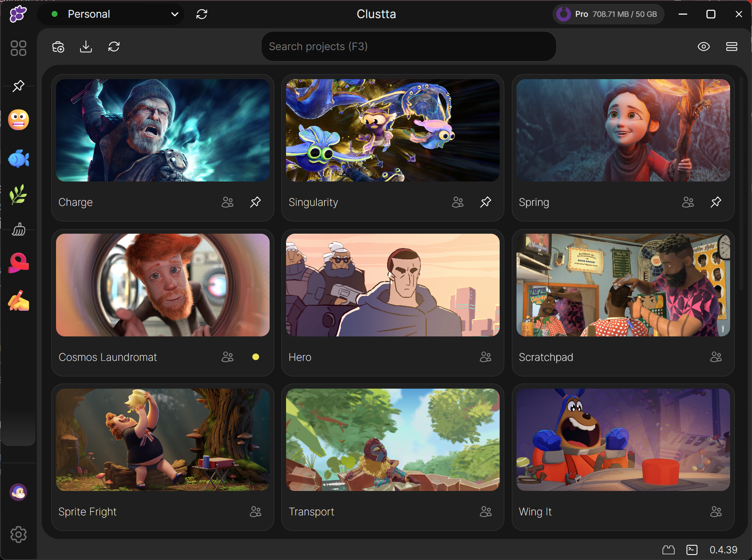The width and height of the screenshot is (752, 560).
Task: Open the blue fish pinned project
Action: tap(19, 159)
